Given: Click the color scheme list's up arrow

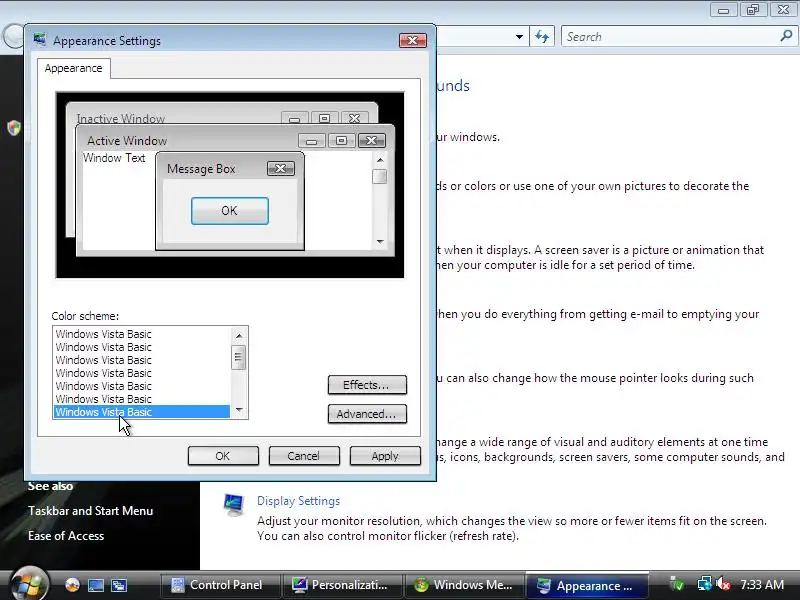Looking at the screenshot, I should (239, 335).
